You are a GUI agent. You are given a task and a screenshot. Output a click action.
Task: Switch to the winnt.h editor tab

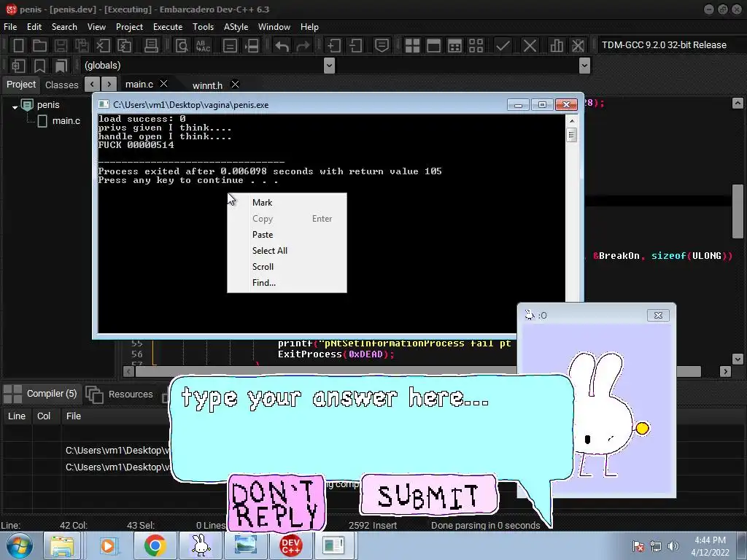click(207, 85)
